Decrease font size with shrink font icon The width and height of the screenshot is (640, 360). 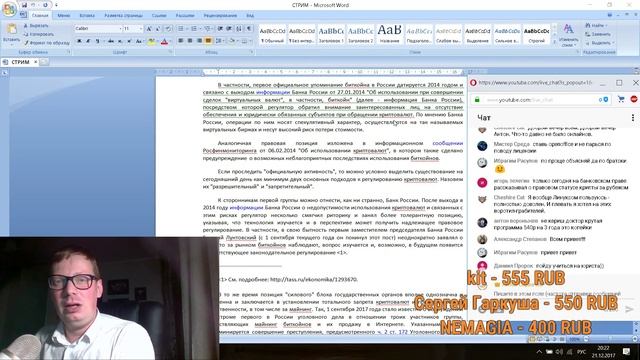pos(158,29)
